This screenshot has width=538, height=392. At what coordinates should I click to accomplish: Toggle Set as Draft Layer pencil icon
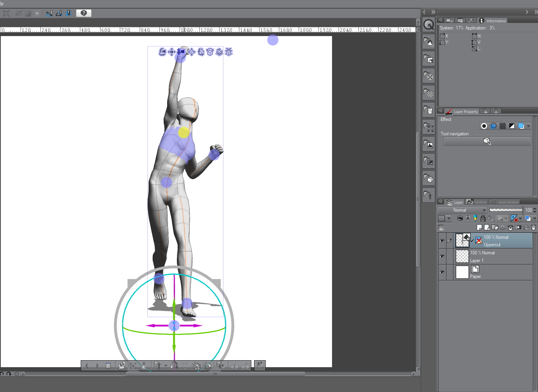(x=476, y=219)
